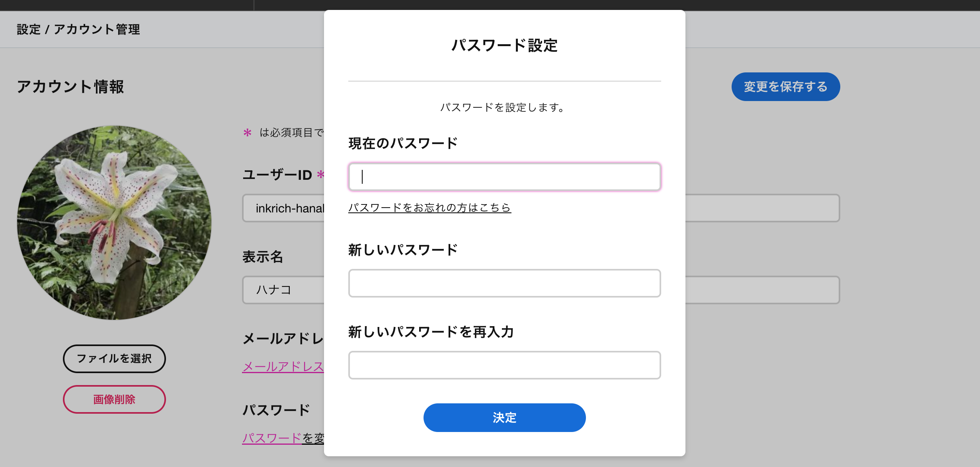Click the pink パスワードを変更 link

pyautogui.click(x=283, y=438)
